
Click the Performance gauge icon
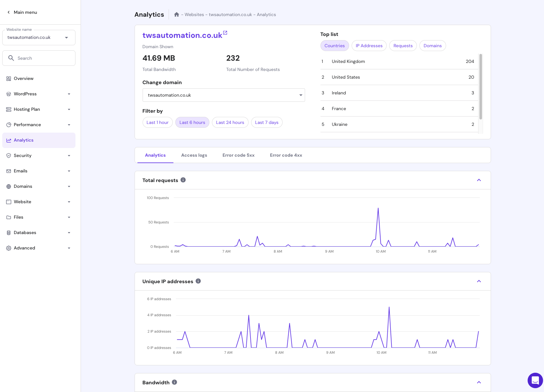[x=9, y=125]
